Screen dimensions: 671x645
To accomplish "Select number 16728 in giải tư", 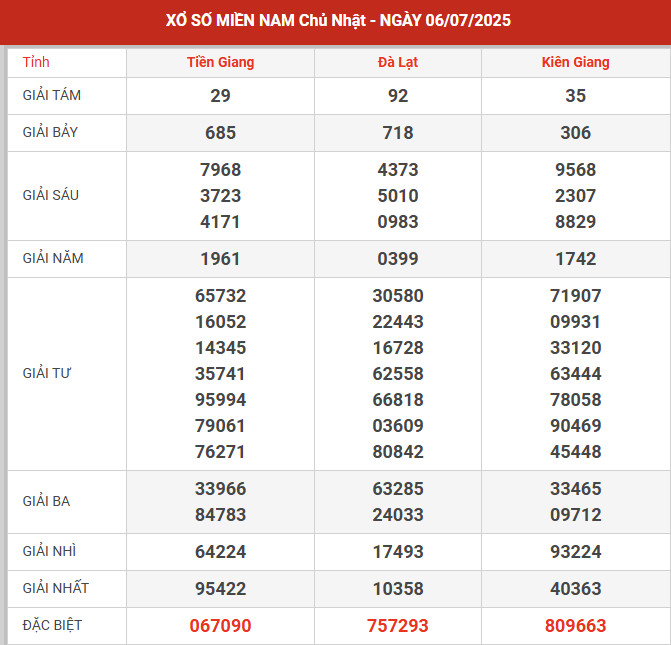I will (x=398, y=348).
